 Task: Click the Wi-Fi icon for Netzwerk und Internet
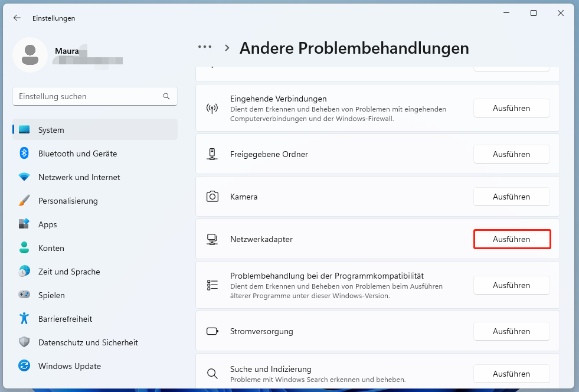(24, 177)
